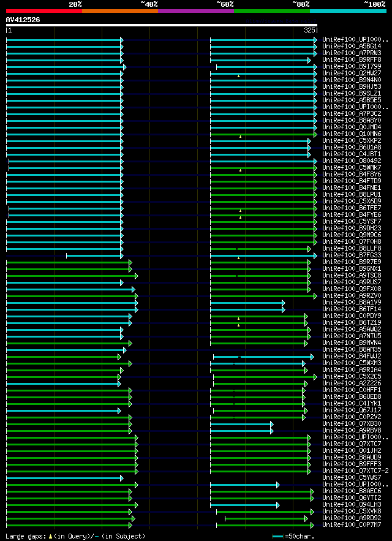
Task: Select the UniRef100_C5X2C5 label
Action: (352, 377)
